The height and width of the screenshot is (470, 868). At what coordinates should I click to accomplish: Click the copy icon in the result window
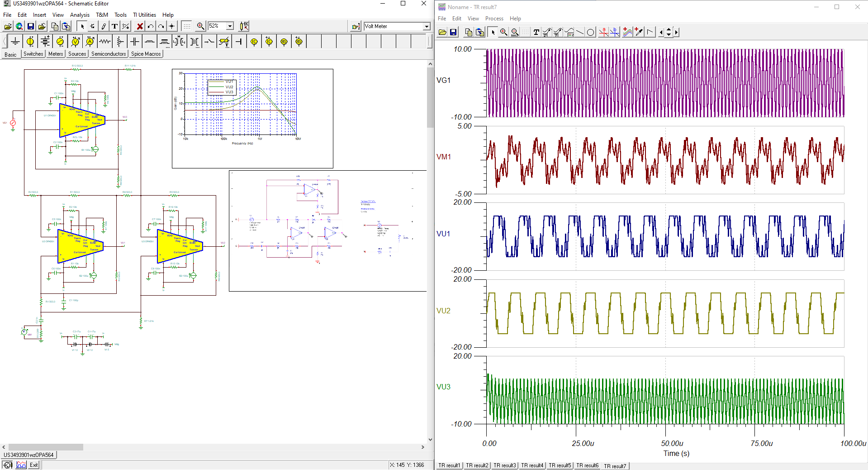[469, 32]
